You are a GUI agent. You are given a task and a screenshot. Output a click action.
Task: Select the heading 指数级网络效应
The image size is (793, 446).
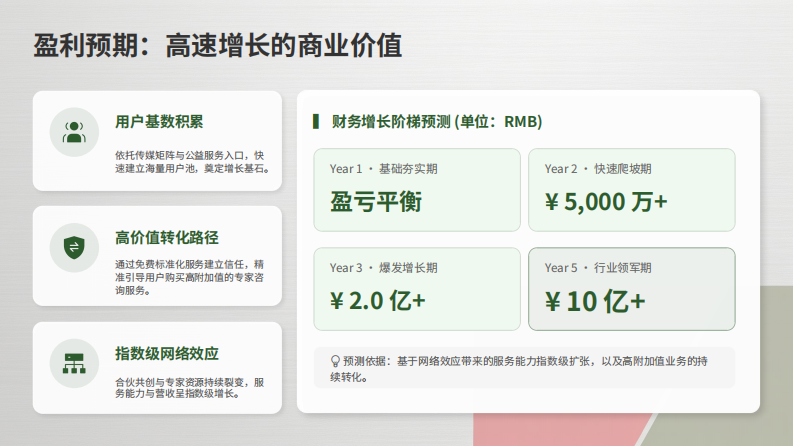[x=166, y=353]
